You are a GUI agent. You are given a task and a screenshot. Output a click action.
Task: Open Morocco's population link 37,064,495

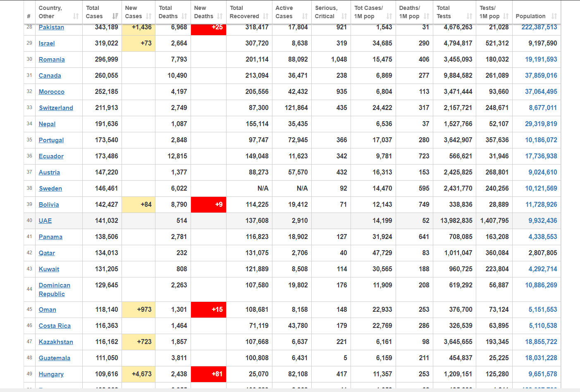coord(541,92)
